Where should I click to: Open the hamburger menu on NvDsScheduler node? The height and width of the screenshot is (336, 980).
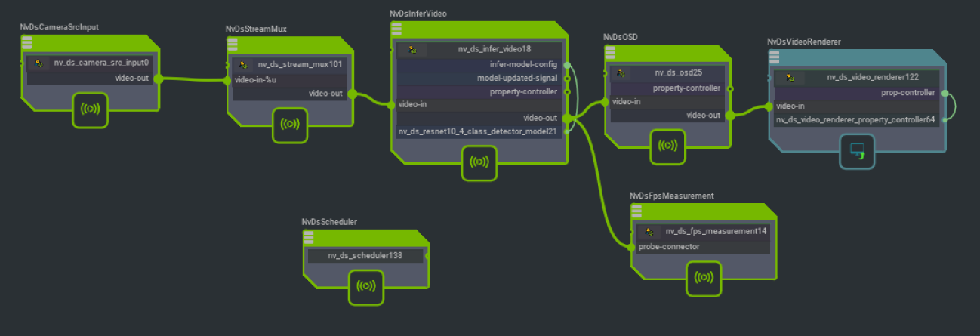pos(309,238)
